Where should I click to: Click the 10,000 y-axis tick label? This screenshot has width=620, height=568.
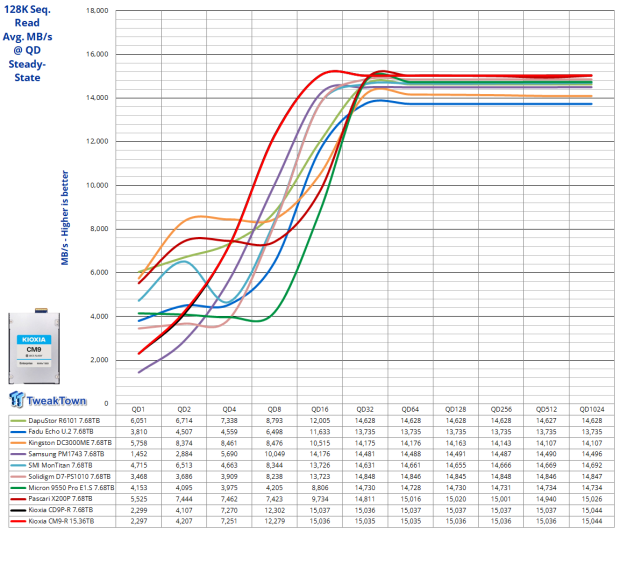[97, 186]
